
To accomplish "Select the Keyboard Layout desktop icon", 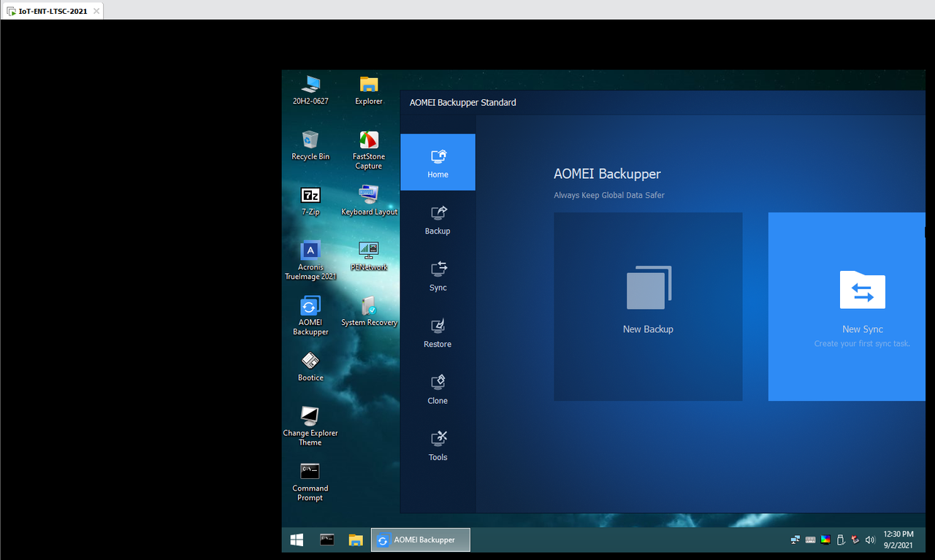I will pos(369,201).
